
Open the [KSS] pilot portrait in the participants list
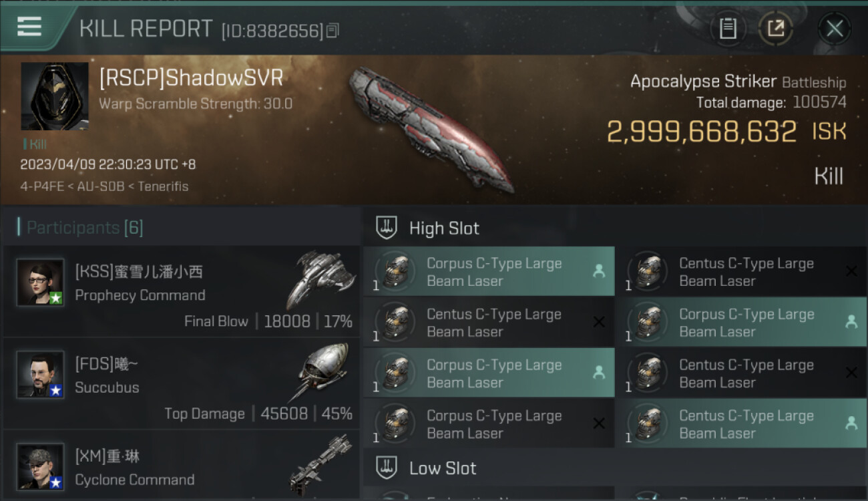[x=41, y=283]
